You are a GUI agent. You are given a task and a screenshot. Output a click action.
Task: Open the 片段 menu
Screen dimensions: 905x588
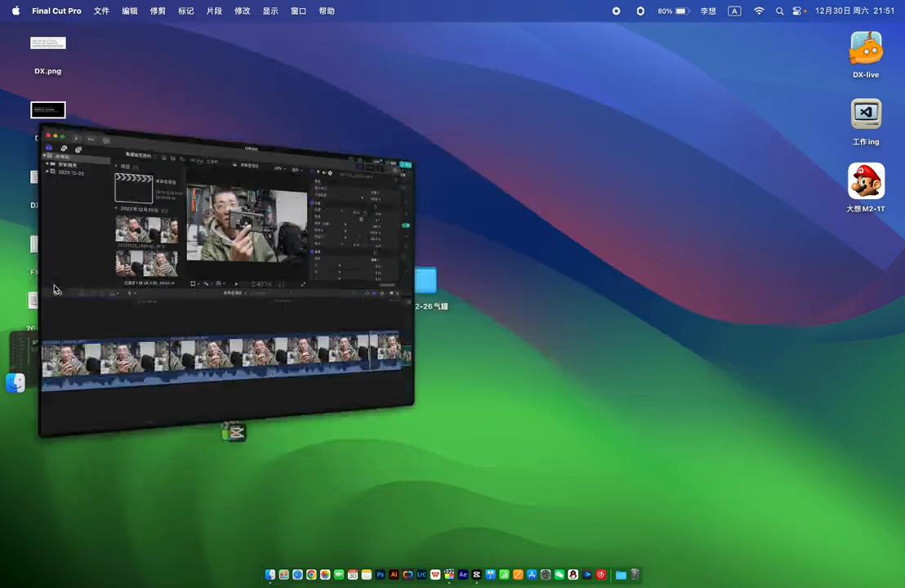pos(214,11)
